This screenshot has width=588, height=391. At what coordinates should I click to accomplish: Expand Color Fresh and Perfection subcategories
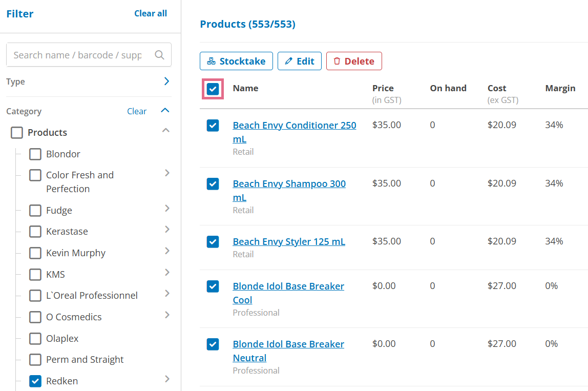(x=167, y=173)
